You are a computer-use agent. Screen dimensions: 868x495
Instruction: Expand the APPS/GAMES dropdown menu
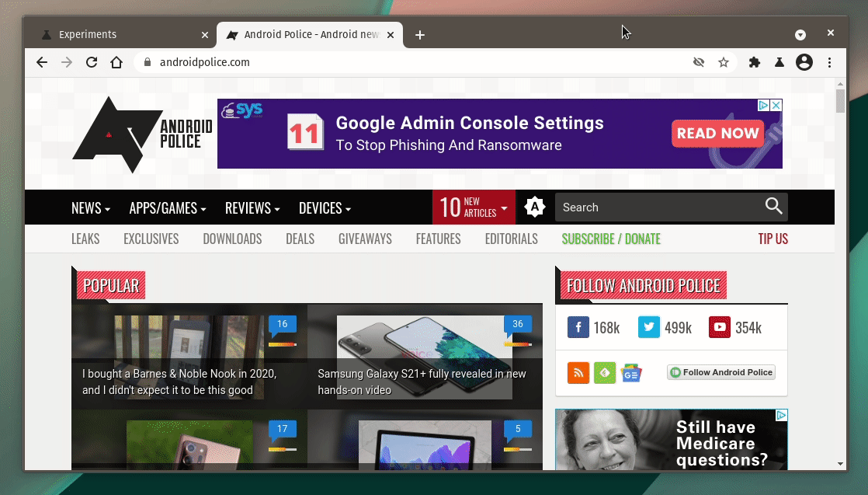(x=168, y=208)
